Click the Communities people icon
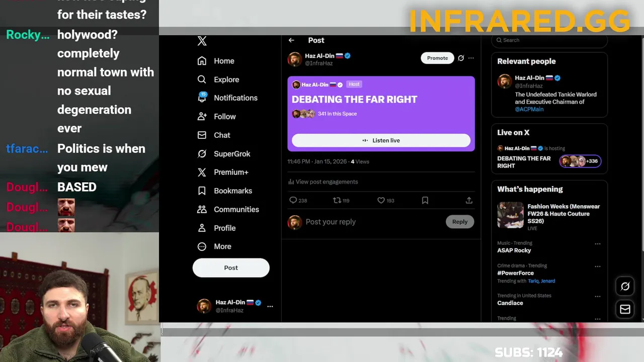Image resolution: width=644 pixels, height=362 pixels. (202, 210)
